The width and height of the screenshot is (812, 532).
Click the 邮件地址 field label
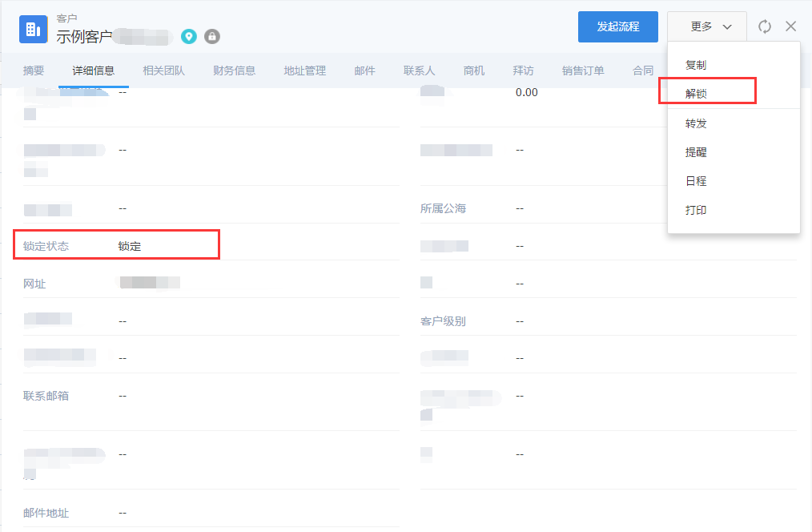click(x=46, y=513)
